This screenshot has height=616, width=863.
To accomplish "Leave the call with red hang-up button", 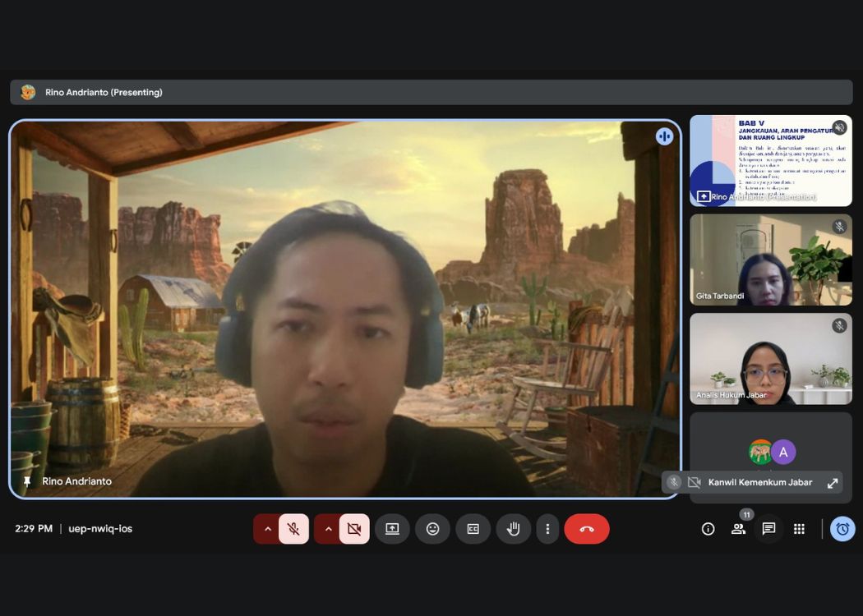I will pos(587,529).
